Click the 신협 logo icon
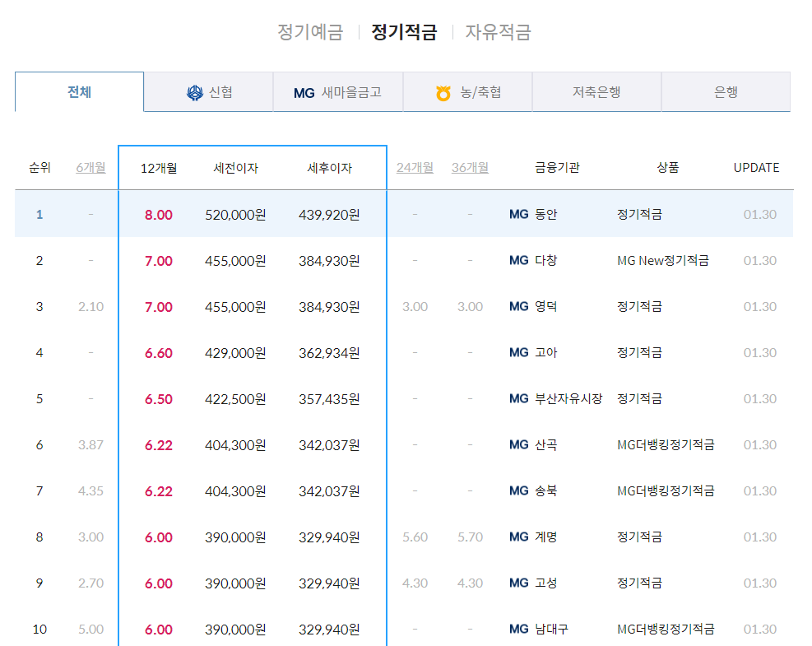 (x=195, y=93)
